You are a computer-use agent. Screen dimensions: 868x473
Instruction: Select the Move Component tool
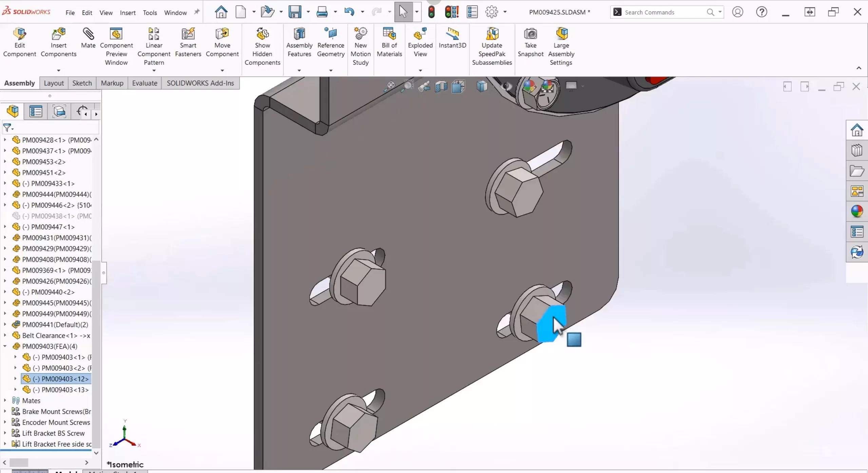[223, 41]
